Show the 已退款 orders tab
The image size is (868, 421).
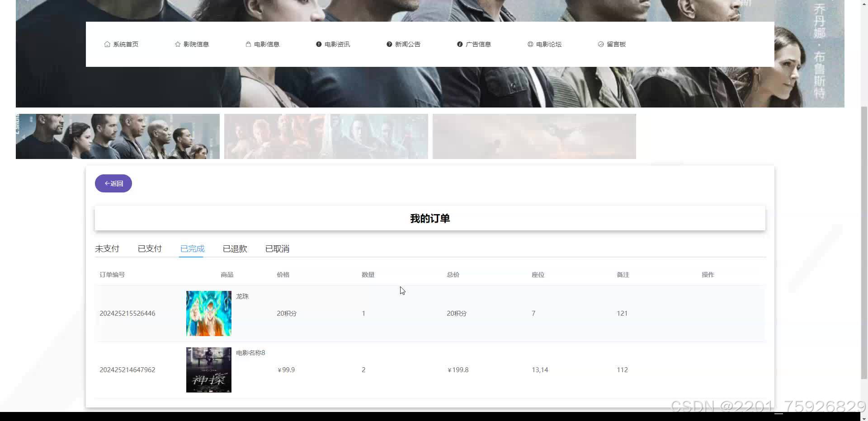point(235,249)
